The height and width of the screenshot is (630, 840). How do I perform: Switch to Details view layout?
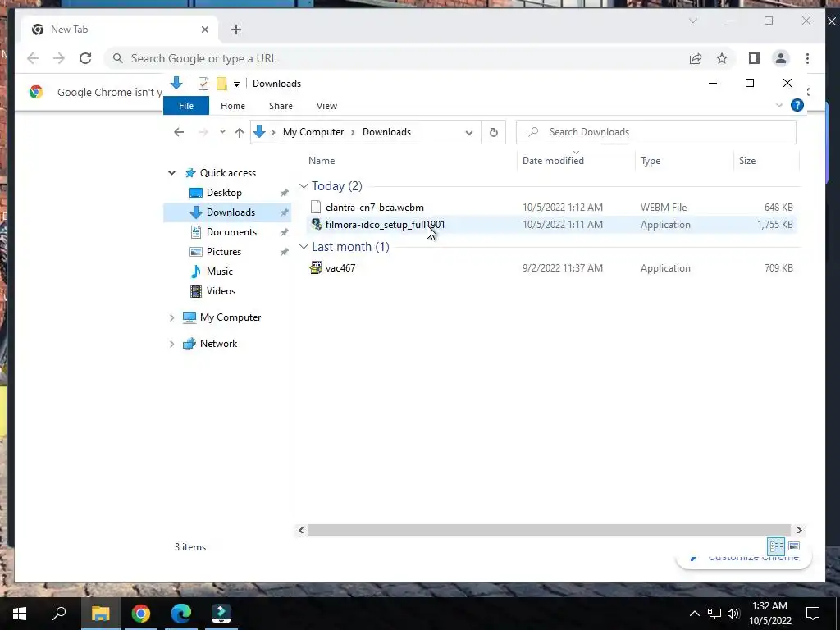(776, 547)
